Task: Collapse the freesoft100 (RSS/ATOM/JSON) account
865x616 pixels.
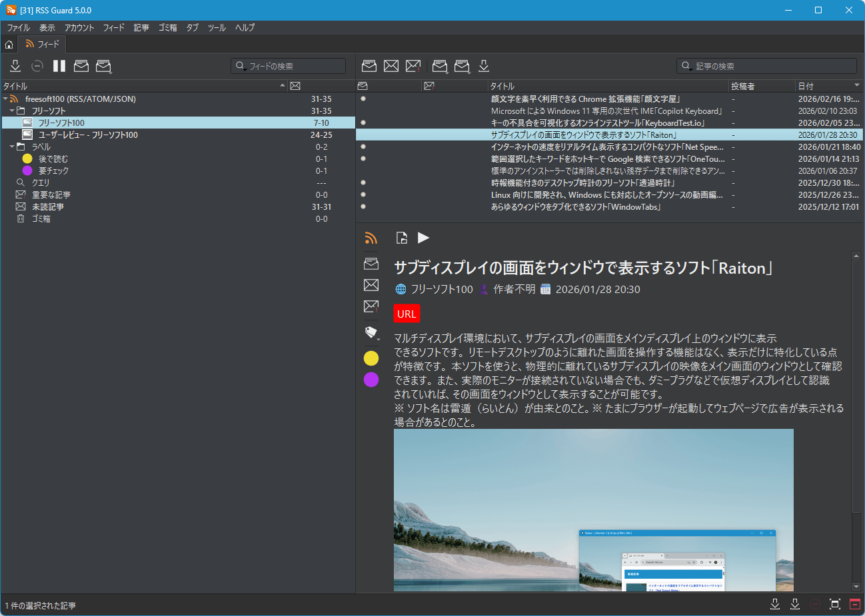Action: (x=5, y=99)
